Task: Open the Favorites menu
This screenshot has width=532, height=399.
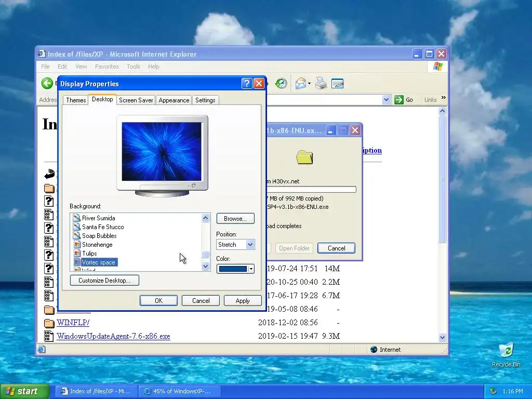Action: (x=107, y=66)
